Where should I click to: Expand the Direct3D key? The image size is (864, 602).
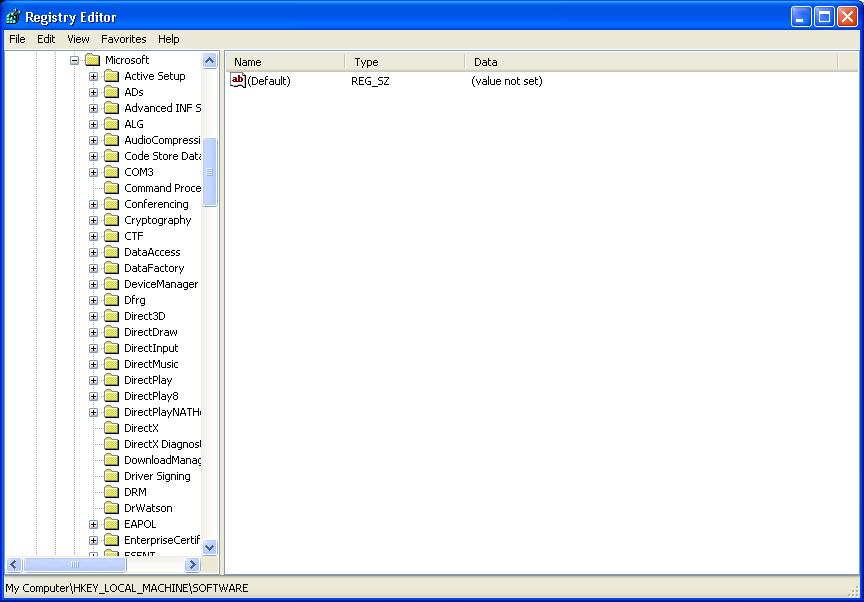pos(93,316)
